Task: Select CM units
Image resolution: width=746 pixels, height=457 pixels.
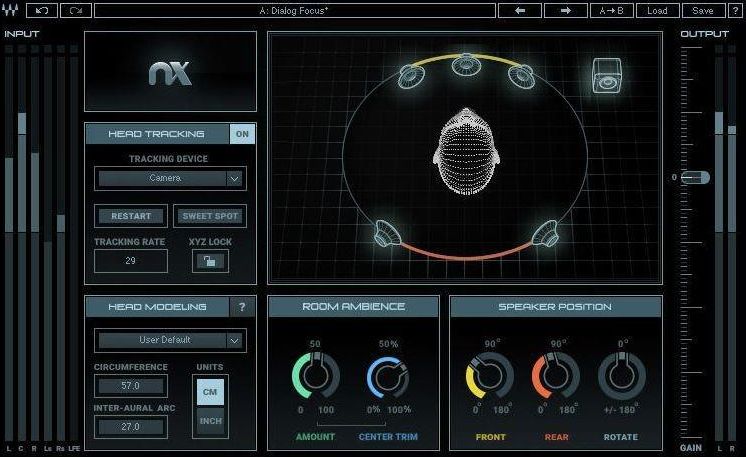Action: (210, 392)
